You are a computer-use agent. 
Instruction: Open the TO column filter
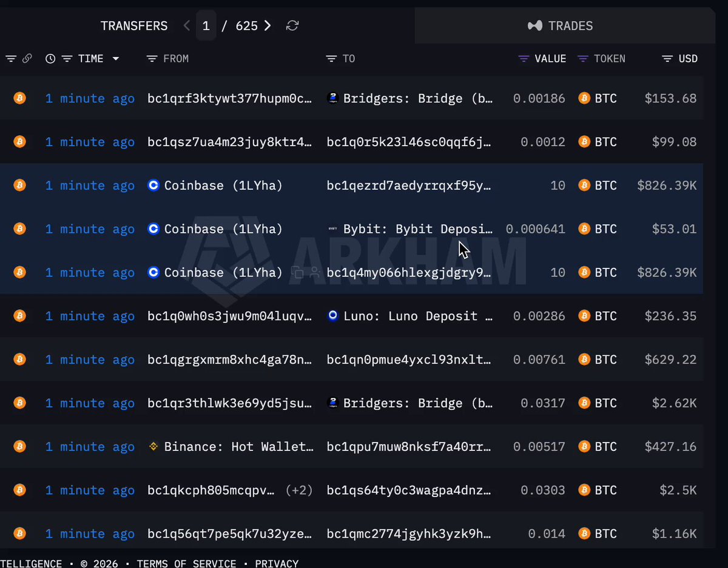coord(331,59)
